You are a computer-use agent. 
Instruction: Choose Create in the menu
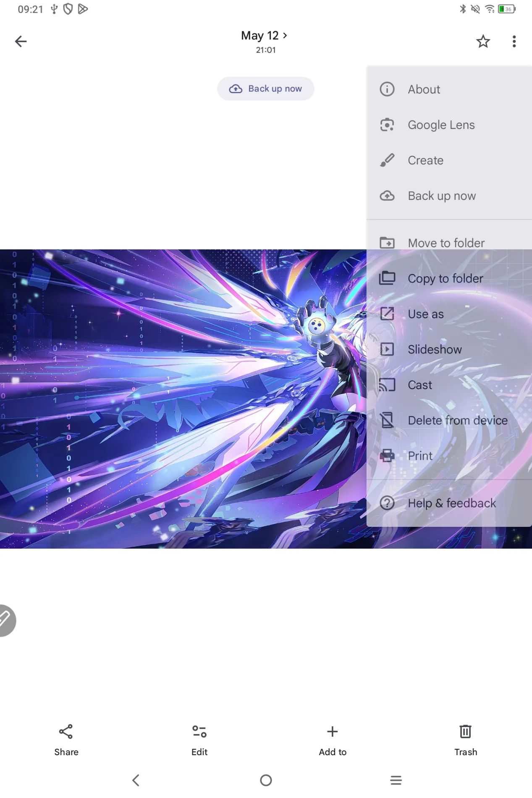tap(449, 160)
